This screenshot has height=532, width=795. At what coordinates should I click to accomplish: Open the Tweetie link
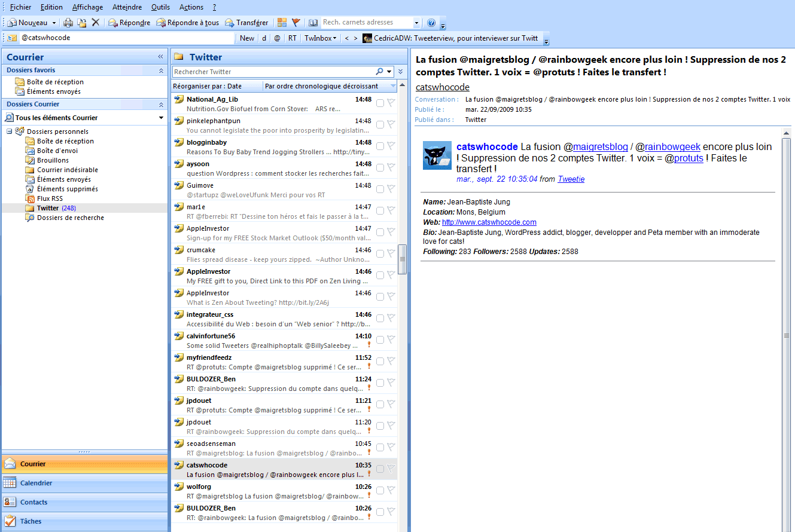tap(571, 179)
